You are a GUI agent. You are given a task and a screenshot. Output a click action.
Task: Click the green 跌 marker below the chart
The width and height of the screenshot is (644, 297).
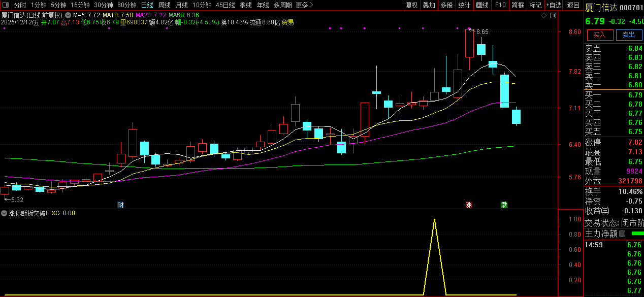click(504, 205)
